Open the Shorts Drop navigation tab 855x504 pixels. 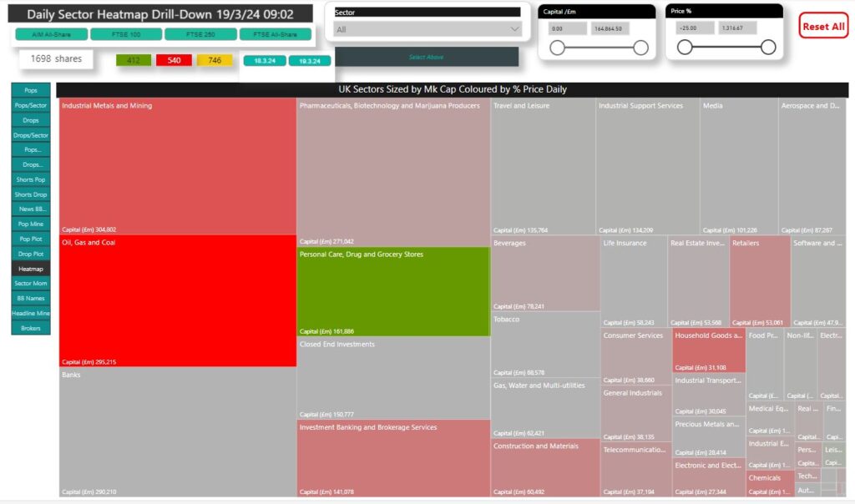point(31,194)
